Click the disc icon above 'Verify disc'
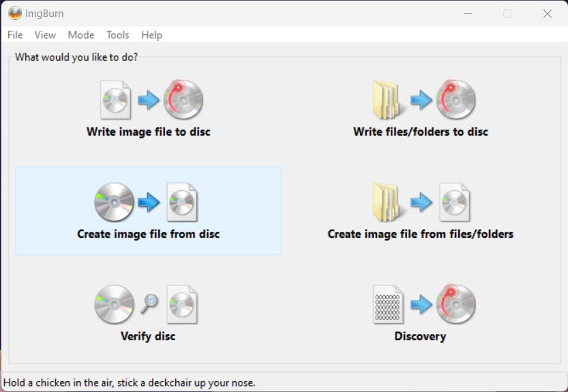 114,304
